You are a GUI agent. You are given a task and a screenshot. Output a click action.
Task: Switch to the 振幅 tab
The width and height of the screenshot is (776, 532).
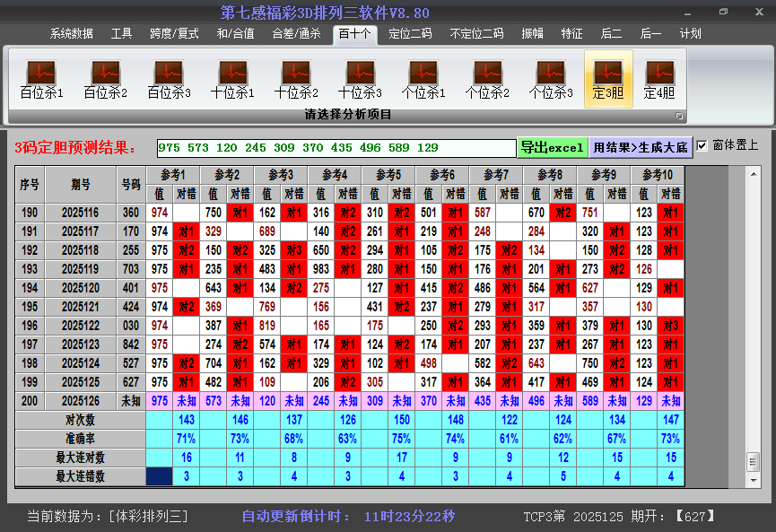coord(533,34)
